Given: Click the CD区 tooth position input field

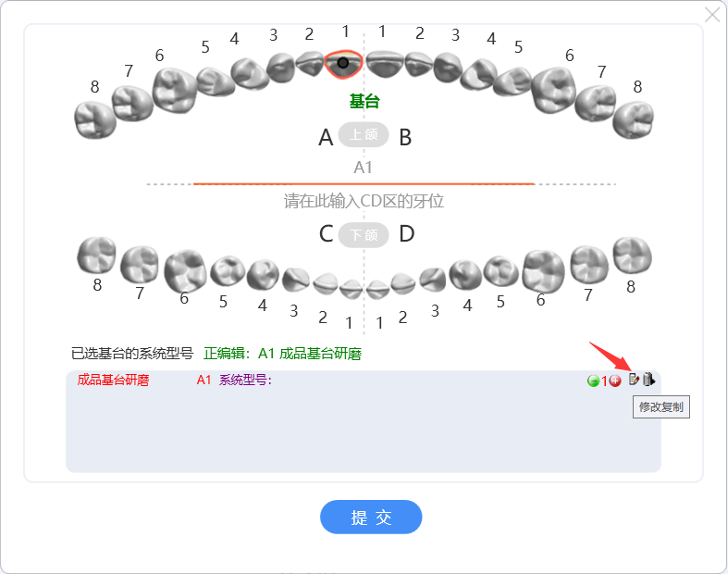Looking at the screenshot, I should [x=364, y=201].
